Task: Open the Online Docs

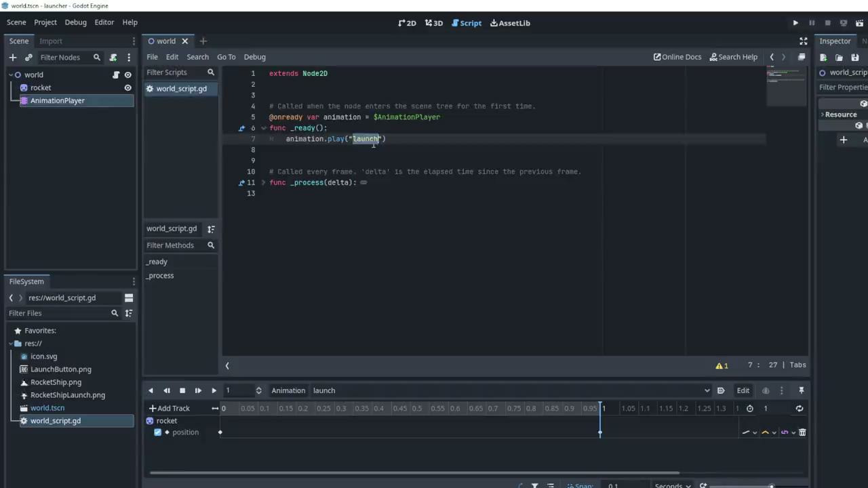Action: [x=677, y=56]
